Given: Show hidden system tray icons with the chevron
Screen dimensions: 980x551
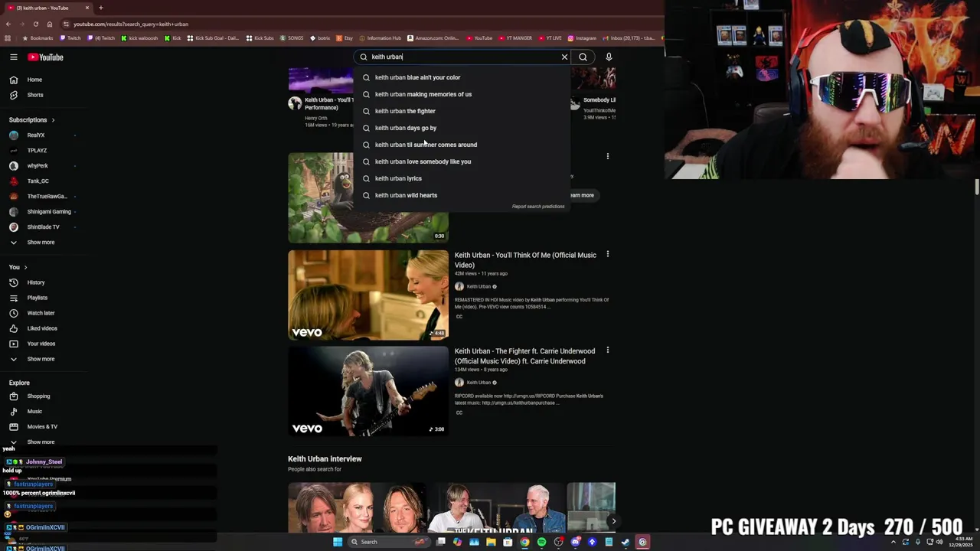Looking at the screenshot, I should pos(893,542).
